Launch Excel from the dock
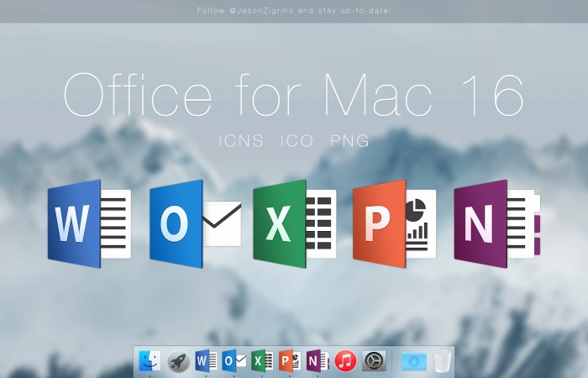588x378 pixels. 262,360
